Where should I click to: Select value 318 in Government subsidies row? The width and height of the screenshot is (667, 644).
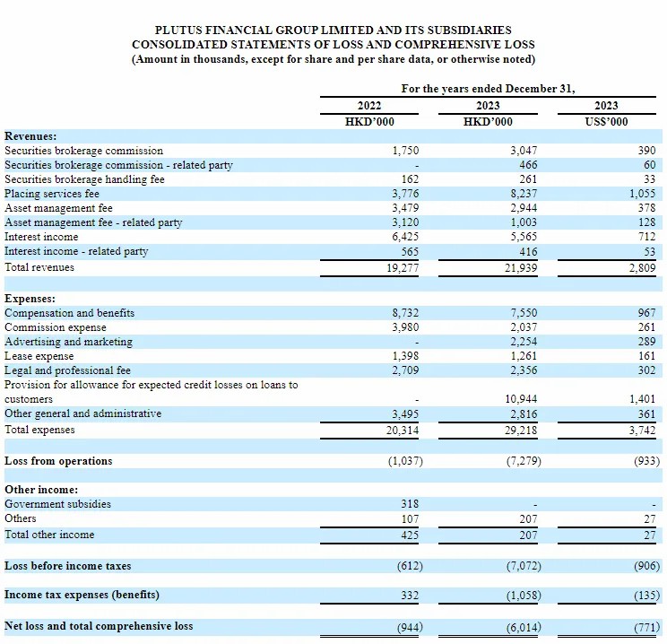click(x=410, y=504)
